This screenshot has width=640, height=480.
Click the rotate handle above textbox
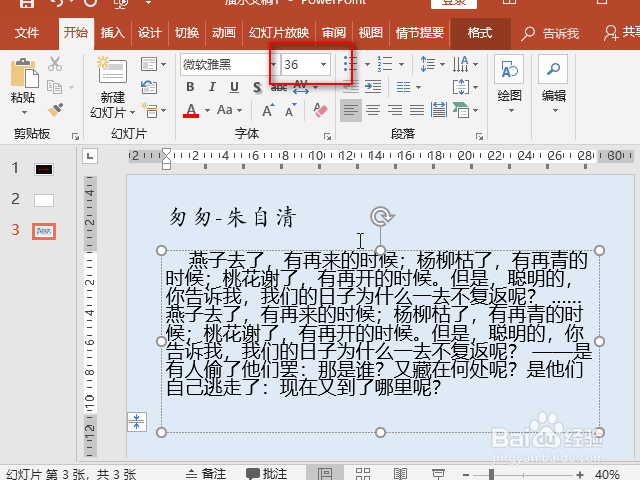pos(381,216)
